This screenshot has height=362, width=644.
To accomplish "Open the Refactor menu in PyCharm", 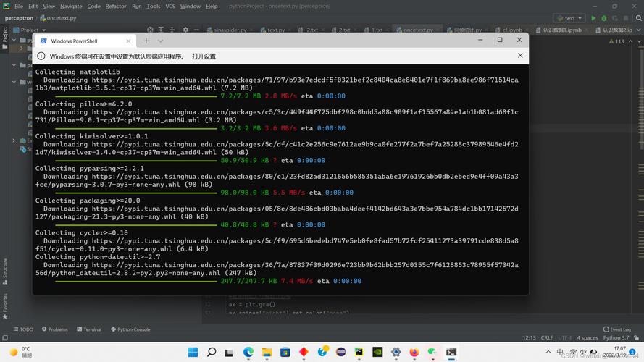I will tap(116, 7).
